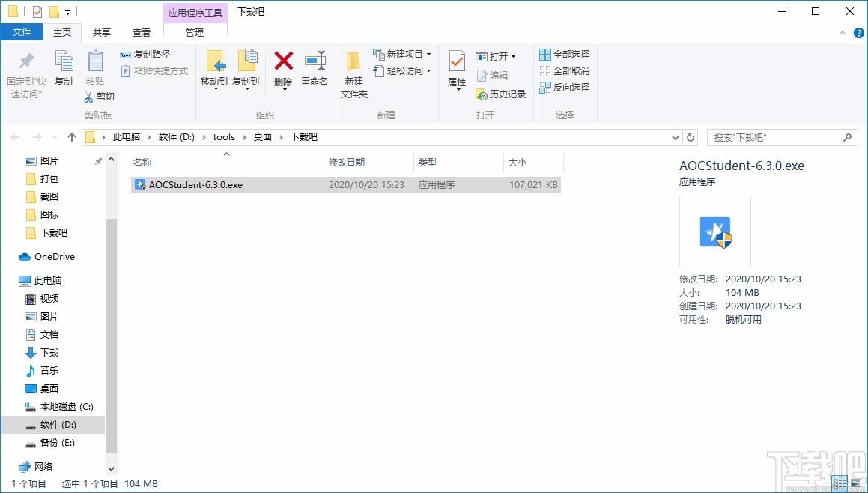This screenshot has width=868, height=493.
Task: Click Edit (编辑) in ribbon
Action: [x=491, y=76]
